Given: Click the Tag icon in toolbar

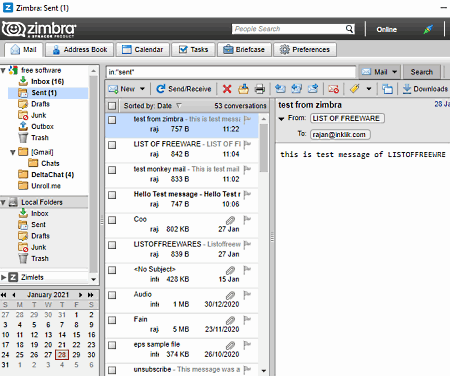Looking at the screenshot, I should click(355, 89).
